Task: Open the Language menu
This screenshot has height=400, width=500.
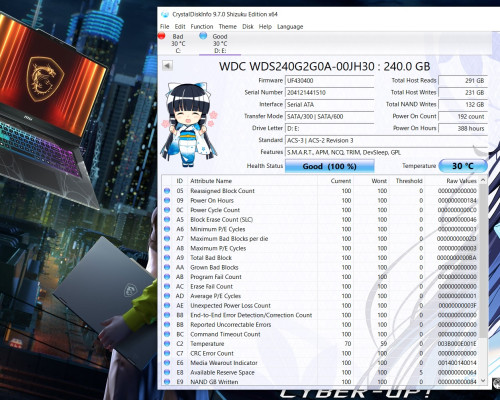Action: click(x=290, y=27)
